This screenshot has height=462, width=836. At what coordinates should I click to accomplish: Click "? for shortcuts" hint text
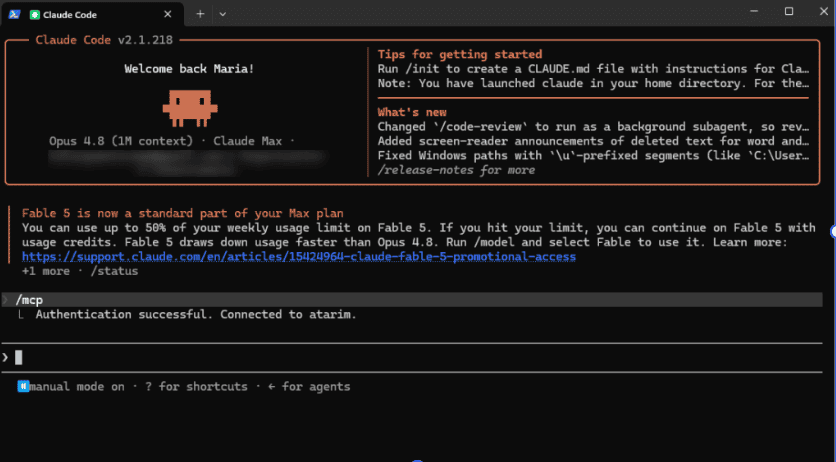pos(196,386)
